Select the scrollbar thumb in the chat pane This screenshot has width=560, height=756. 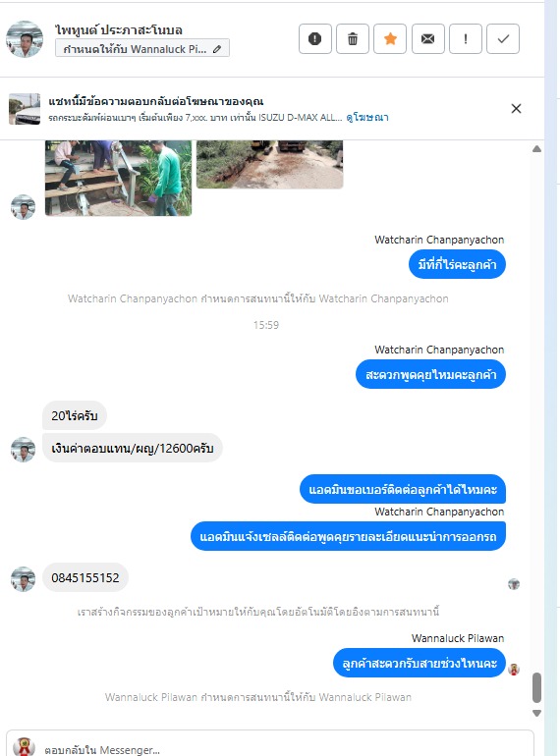tap(536, 687)
